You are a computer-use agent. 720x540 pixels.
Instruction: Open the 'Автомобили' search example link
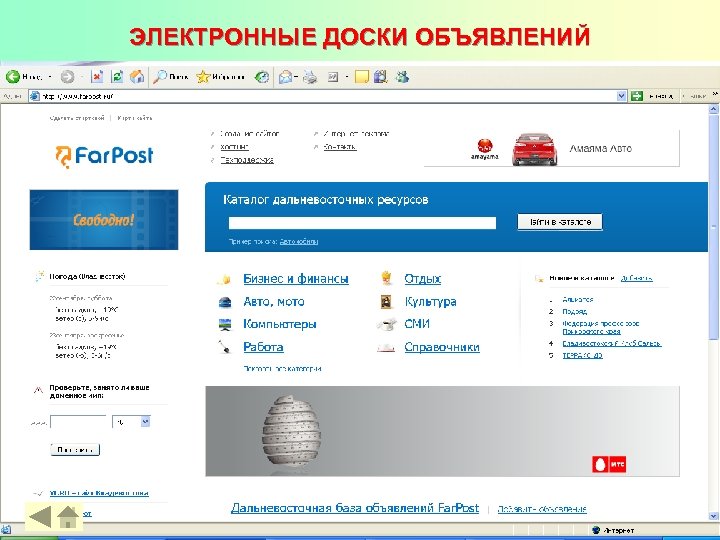pyautogui.click(x=299, y=242)
